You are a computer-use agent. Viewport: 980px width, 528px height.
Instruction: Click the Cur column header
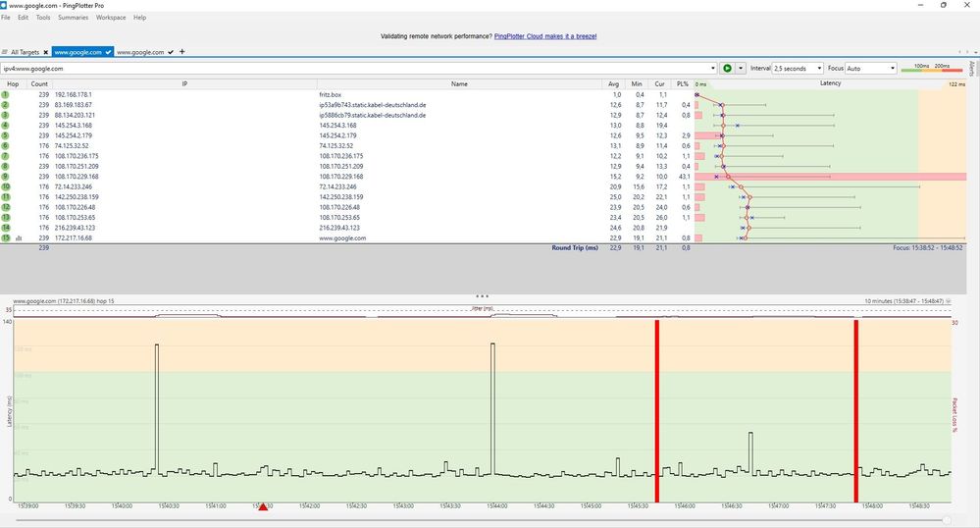(x=659, y=83)
